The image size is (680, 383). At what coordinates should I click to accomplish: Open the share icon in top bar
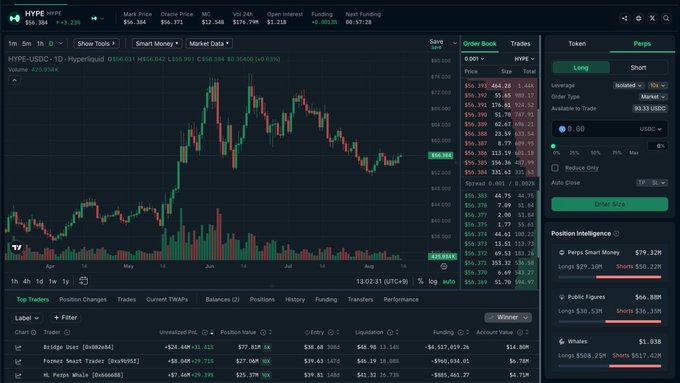pyautogui.click(x=624, y=18)
